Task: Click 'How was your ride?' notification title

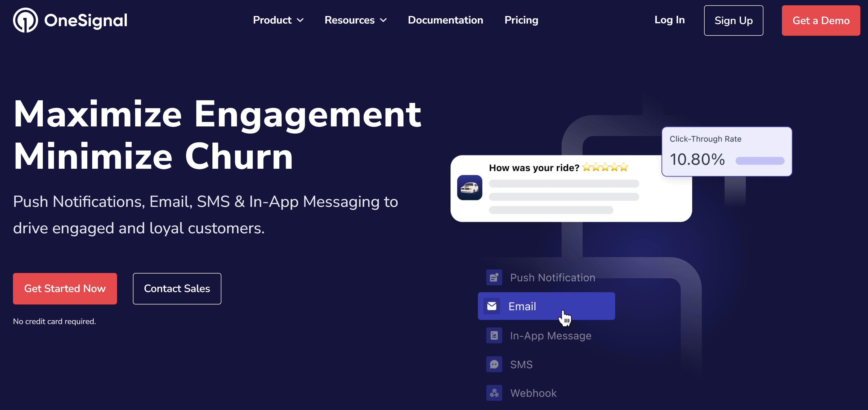Action: coord(534,168)
